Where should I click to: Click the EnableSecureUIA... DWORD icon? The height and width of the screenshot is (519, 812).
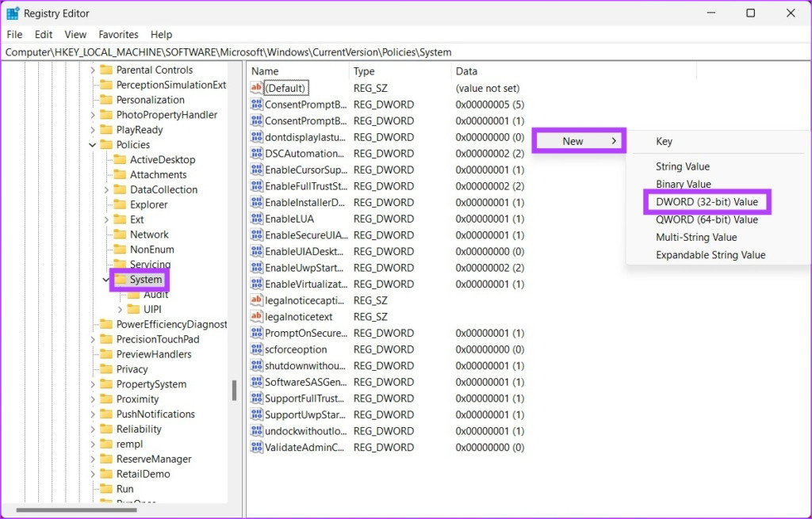point(256,235)
